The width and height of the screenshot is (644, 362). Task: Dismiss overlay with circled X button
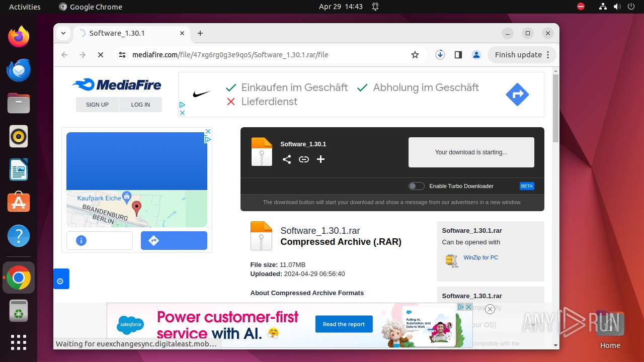tap(490, 309)
